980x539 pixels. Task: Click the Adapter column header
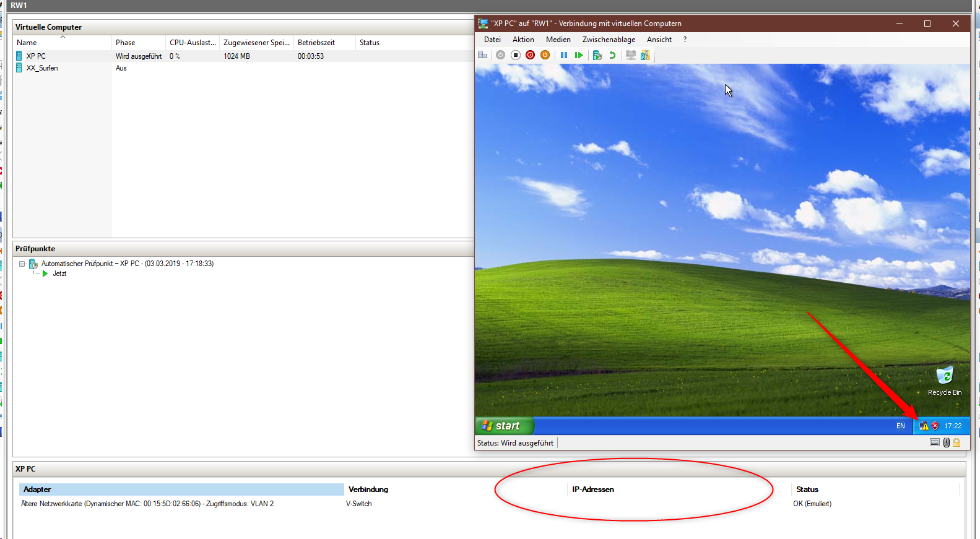(x=181, y=489)
